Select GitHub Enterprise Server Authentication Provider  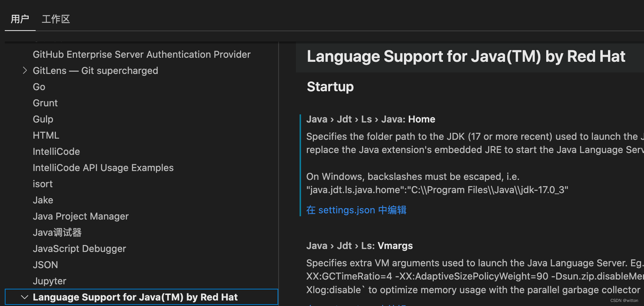(142, 54)
